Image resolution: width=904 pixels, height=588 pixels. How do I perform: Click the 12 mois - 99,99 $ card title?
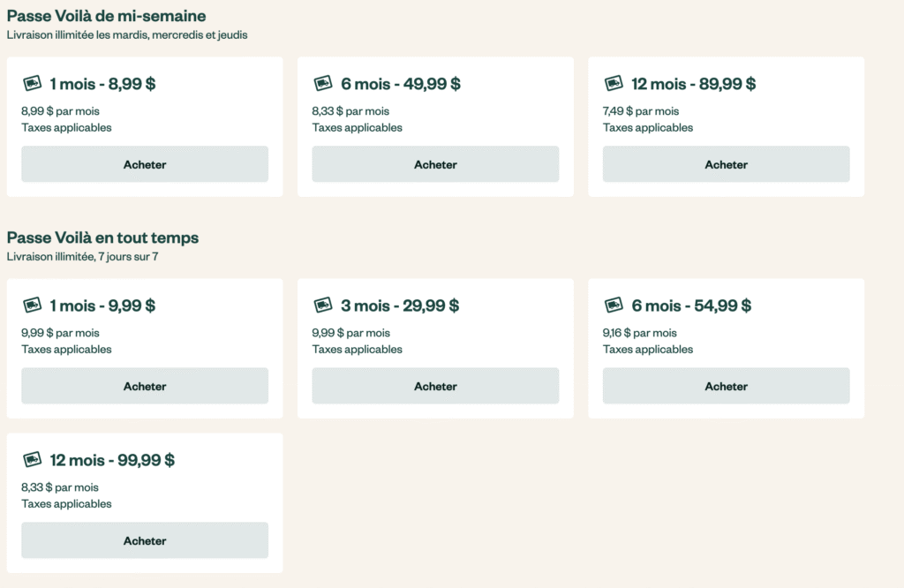[112, 460]
